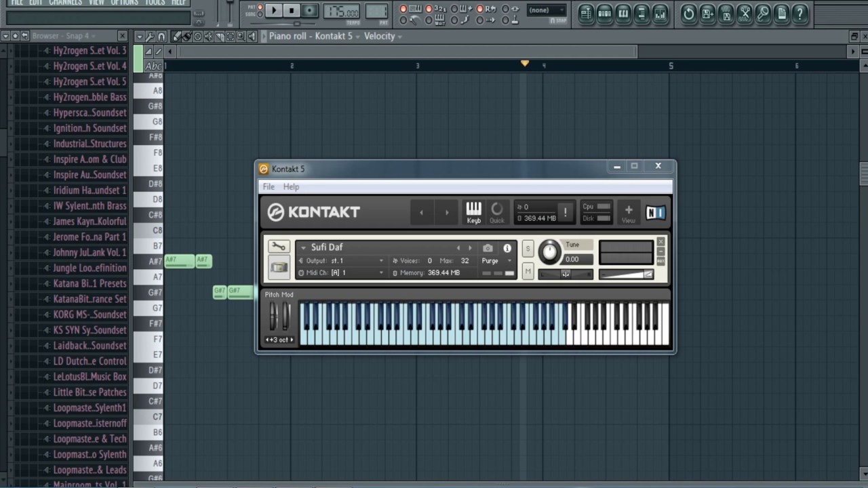Viewport: 868px width, 488px height.
Task: Open the OPTIONS menu
Action: pos(124,3)
